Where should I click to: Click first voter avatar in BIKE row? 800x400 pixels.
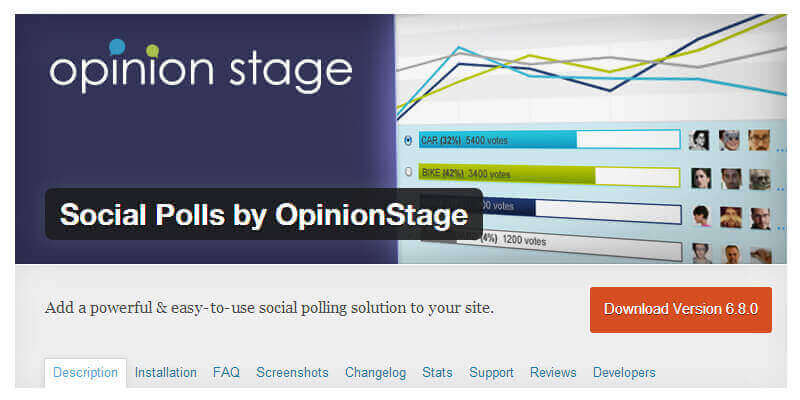[700, 178]
